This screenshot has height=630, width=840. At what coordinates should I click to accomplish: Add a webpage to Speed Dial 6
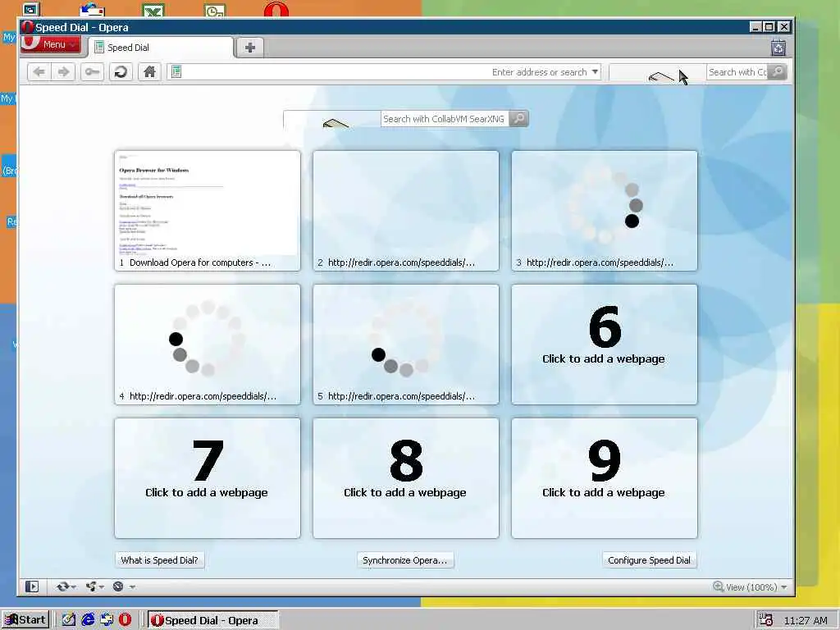605,345
